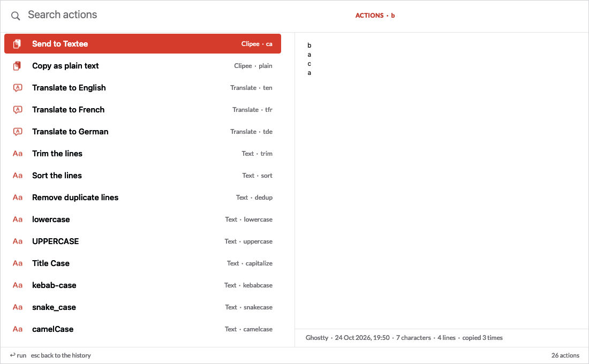
Task: Click the Aa icon beside kebab-case
Action: pos(18,285)
